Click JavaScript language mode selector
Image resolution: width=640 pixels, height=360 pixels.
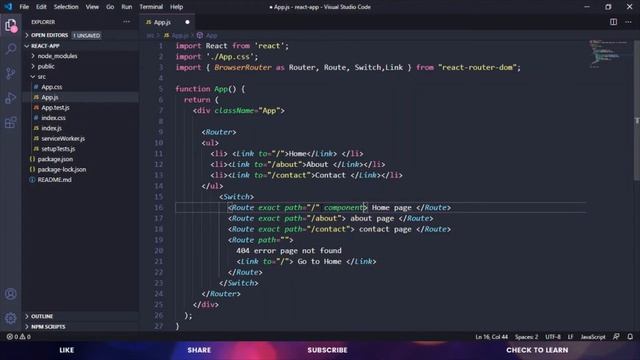click(x=593, y=337)
